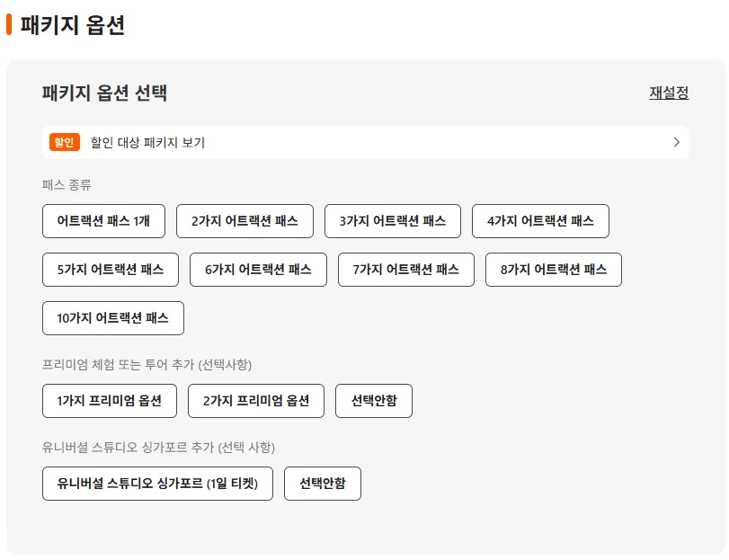
Task: Choose 선택안함 under Universal Studios Singapore section
Action: pos(322,484)
